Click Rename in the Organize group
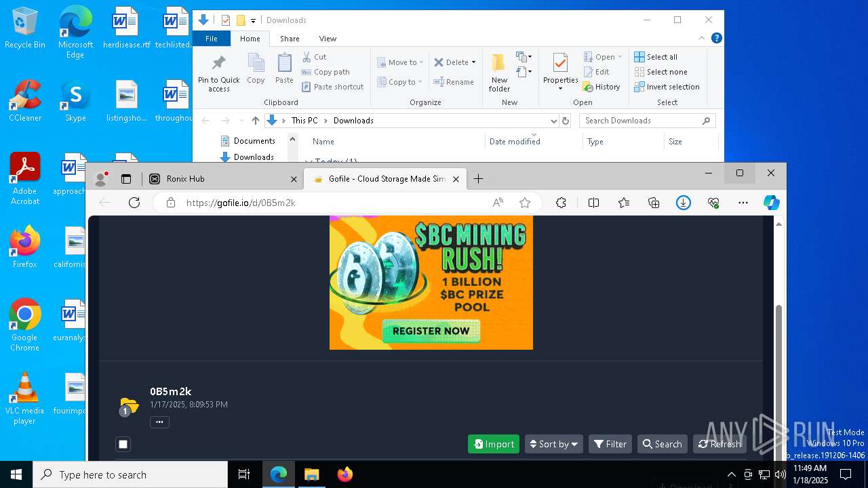Viewport: 868px width, 488px height. 454,82
